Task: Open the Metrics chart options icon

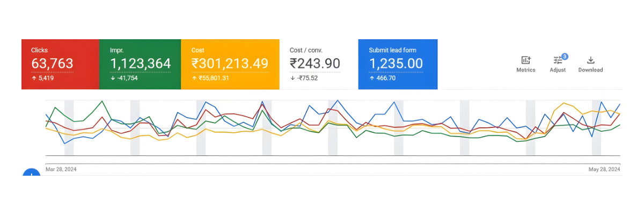Action: coord(525,61)
